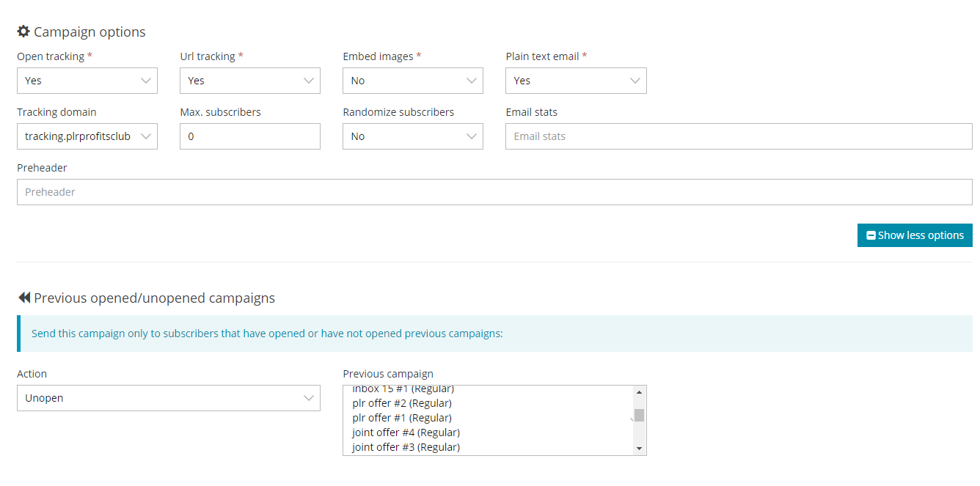980x486 pixels.
Task: Open the Open tracking dropdown
Action: pyautogui.click(x=87, y=81)
